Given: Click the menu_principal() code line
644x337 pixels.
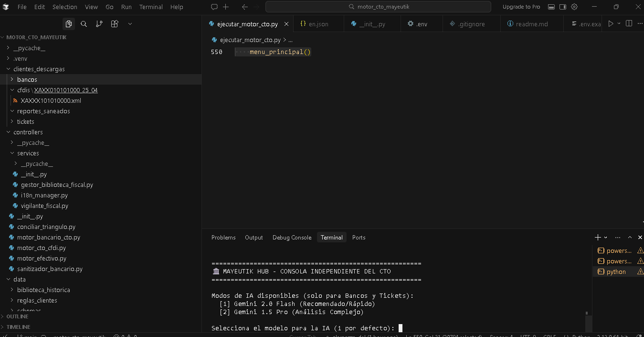Looking at the screenshot, I should pos(280,52).
